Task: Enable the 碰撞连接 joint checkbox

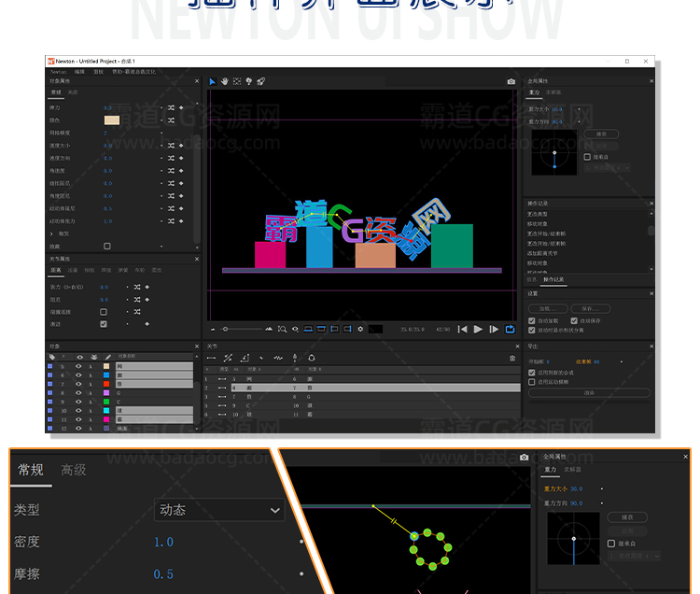Action: tap(104, 312)
